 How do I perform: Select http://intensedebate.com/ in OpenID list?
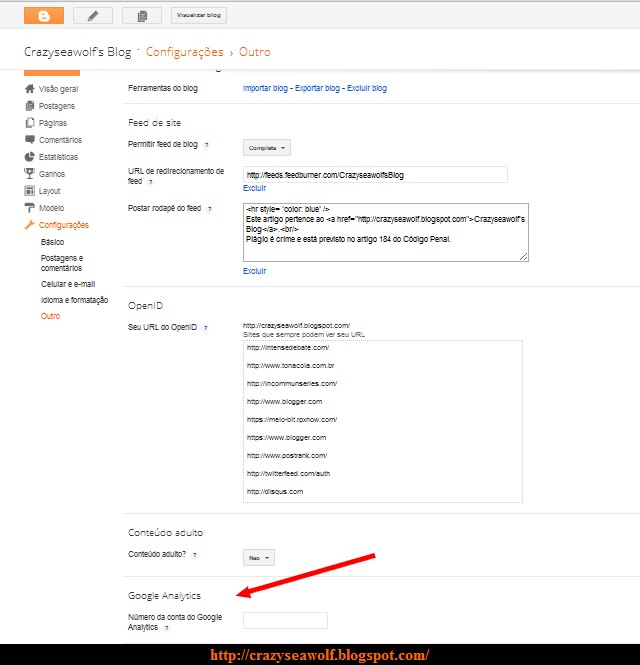[288, 348]
